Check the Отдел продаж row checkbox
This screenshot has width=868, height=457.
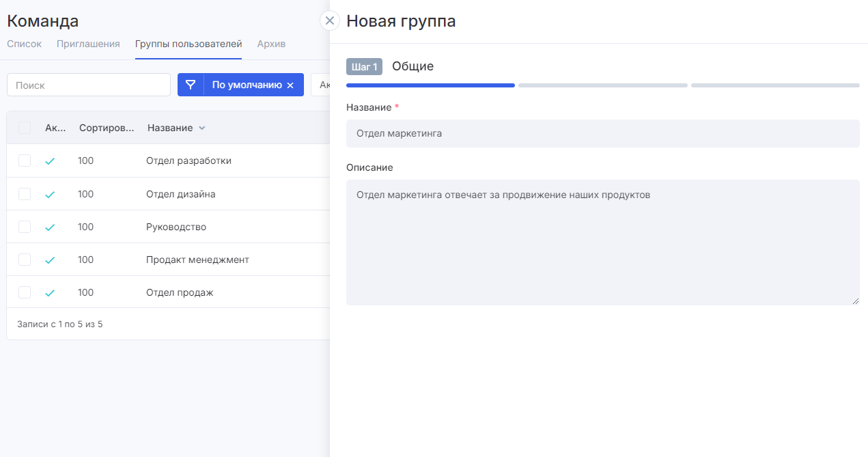coord(25,292)
